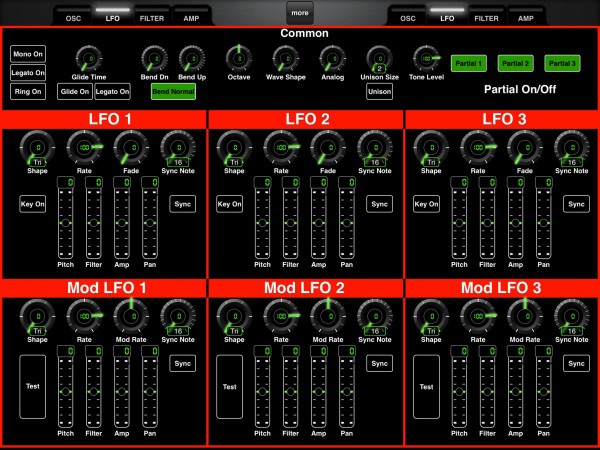
Task: Click the Mod LFO 2 Sync Note knob
Action: click(375, 316)
